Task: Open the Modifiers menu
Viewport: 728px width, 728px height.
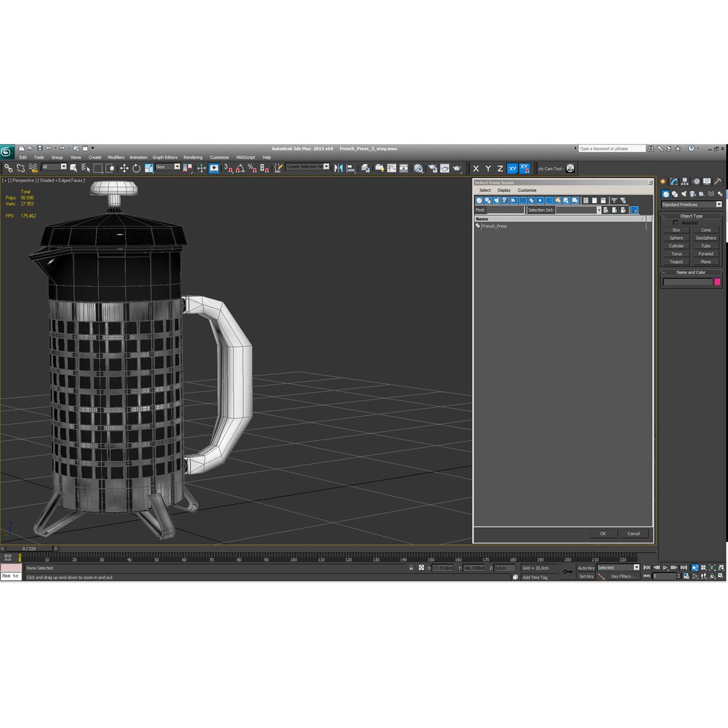Action: (x=116, y=157)
